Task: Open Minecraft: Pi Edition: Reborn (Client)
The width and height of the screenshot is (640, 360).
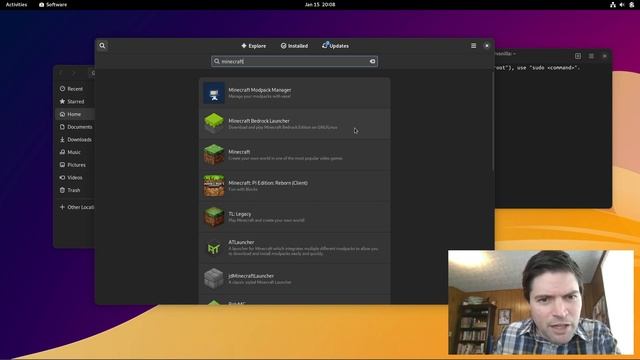Action: (x=294, y=186)
